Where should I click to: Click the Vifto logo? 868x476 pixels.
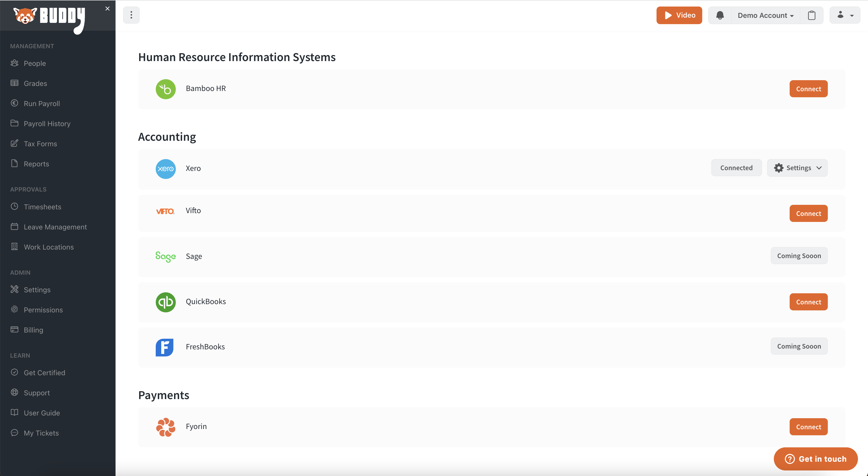click(x=165, y=211)
